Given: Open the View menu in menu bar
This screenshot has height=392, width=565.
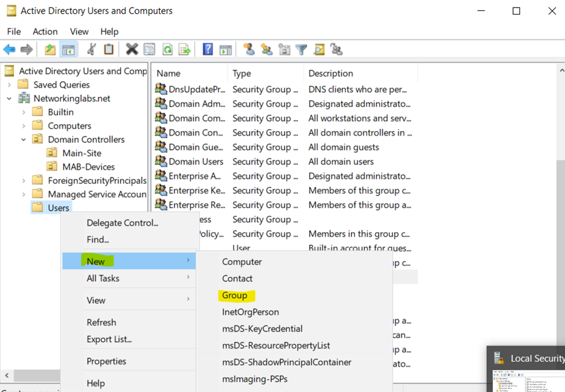Looking at the screenshot, I should pos(79,32).
